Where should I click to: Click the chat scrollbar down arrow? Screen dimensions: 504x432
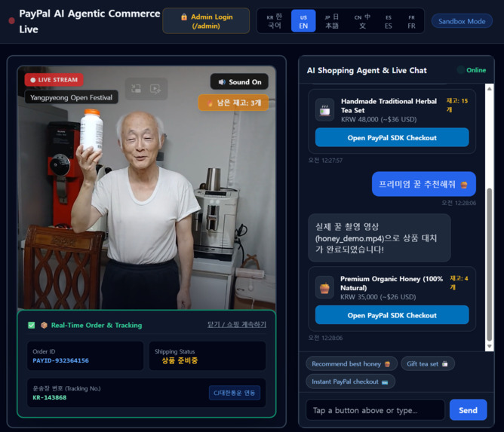489,346
